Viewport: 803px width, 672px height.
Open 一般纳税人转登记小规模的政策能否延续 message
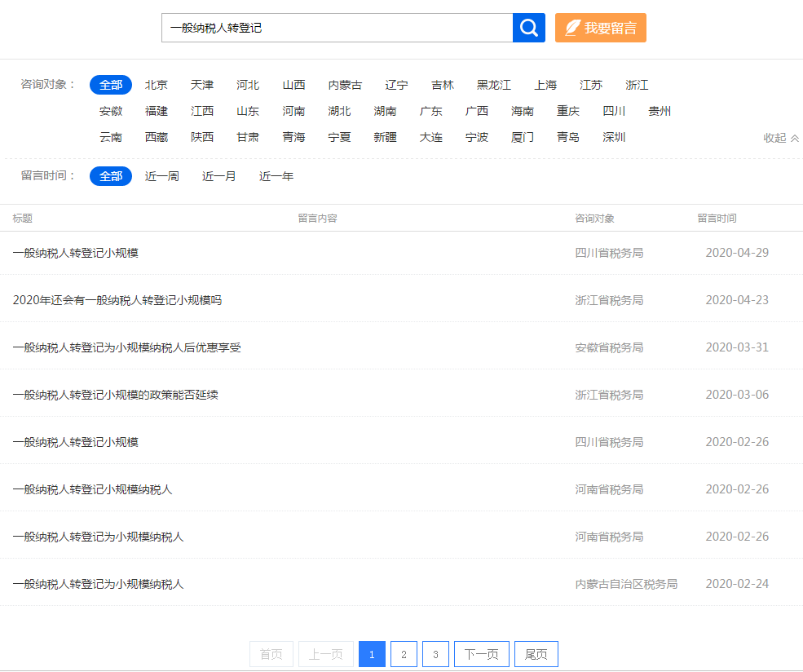tap(115, 395)
